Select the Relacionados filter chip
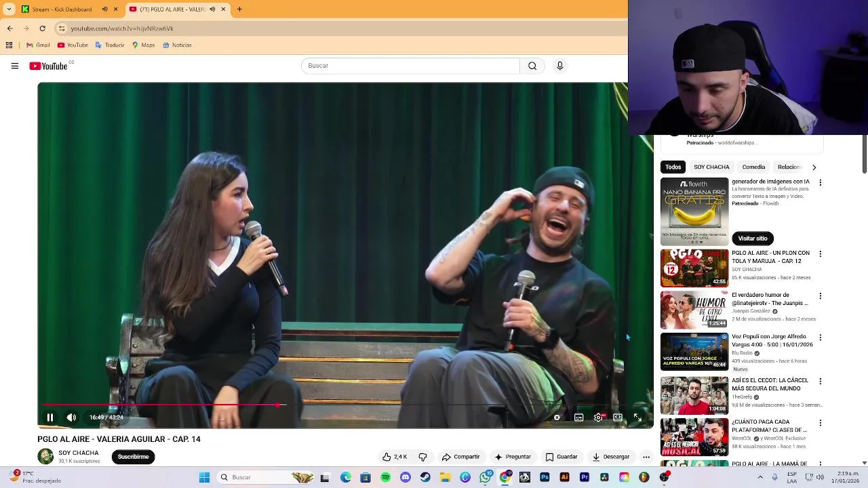Screen dimensions: 868x488 (789, 167)
